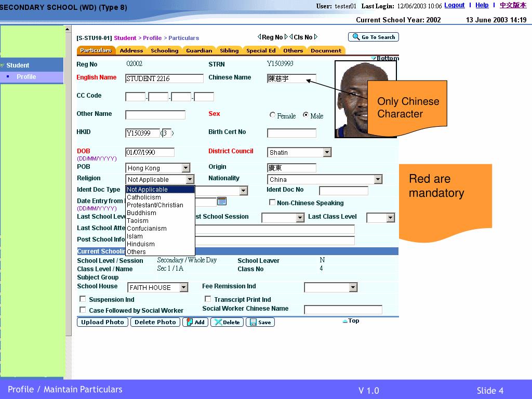Switch to the Document tab

(326, 50)
